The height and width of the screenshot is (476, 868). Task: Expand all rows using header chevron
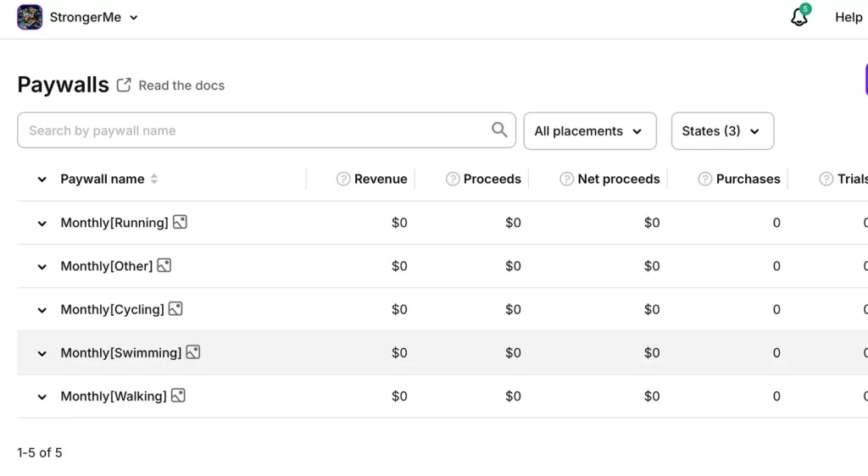pos(42,180)
